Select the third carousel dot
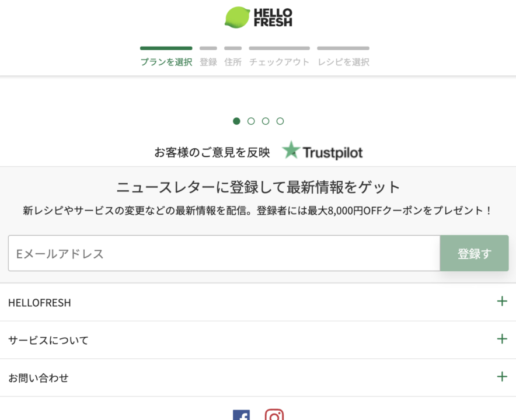516x420 pixels. pyautogui.click(x=266, y=121)
